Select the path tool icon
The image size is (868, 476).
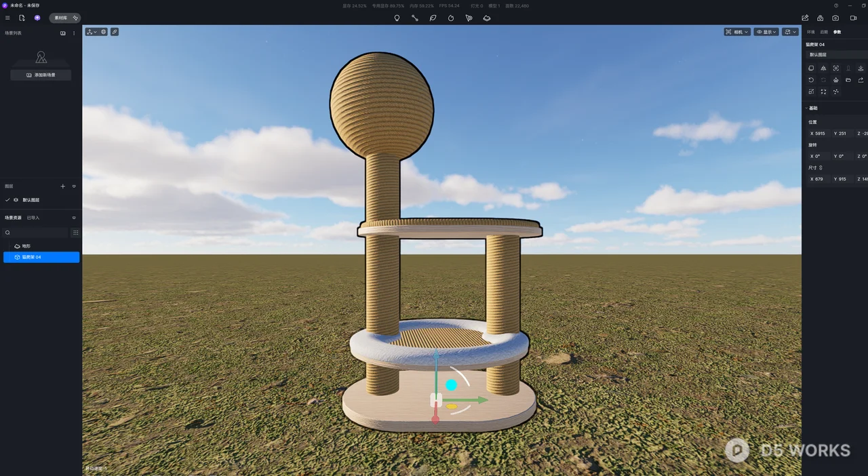click(415, 18)
